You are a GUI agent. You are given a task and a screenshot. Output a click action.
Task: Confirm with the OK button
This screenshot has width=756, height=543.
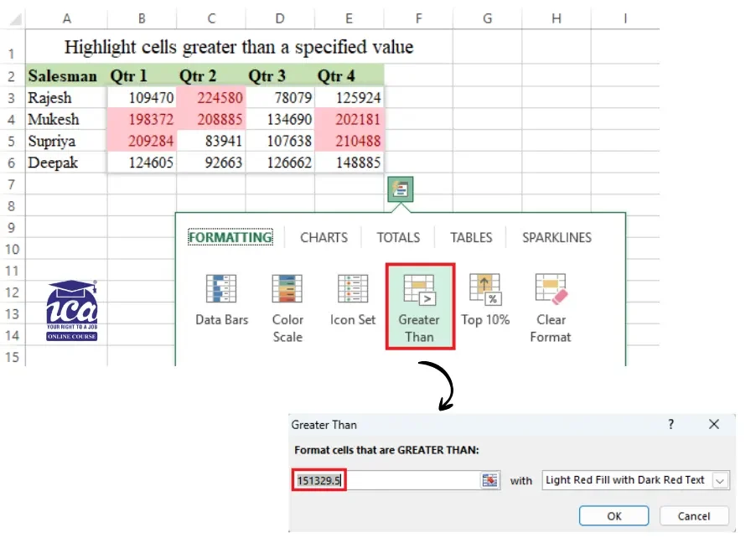[x=614, y=516]
